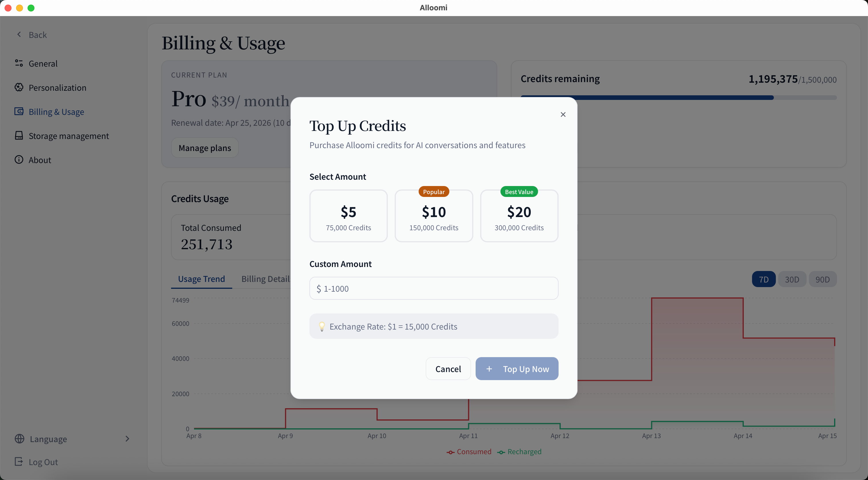Click the Log Out icon
Screen dimensions: 868x480
[19, 461]
